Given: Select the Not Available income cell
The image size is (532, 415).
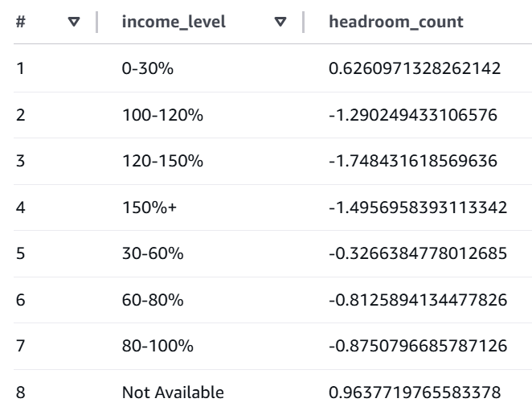Looking at the screenshot, I should point(173,393).
